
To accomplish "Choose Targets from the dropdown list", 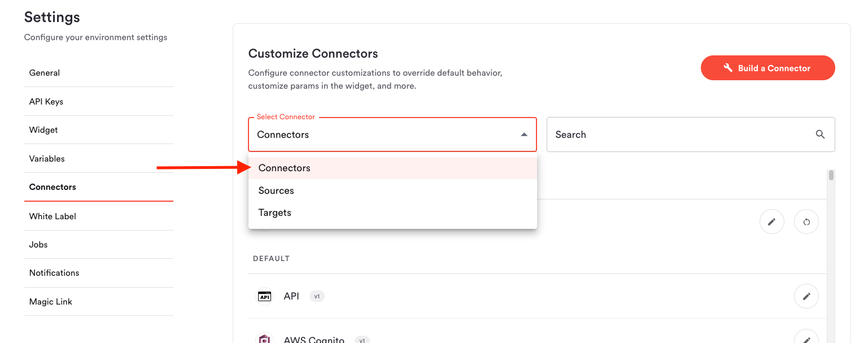I will 275,212.
